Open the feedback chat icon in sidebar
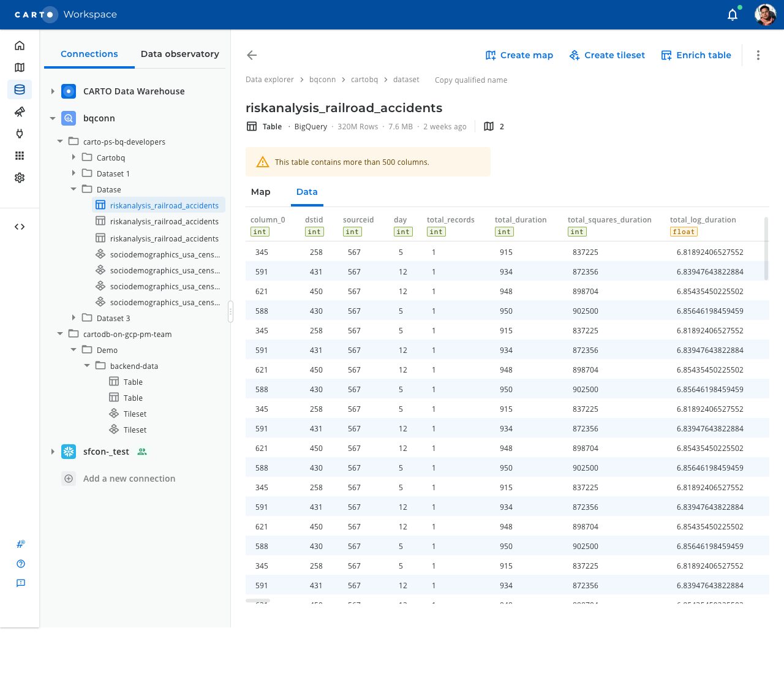This screenshot has width=784, height=682. click(20, 583)
